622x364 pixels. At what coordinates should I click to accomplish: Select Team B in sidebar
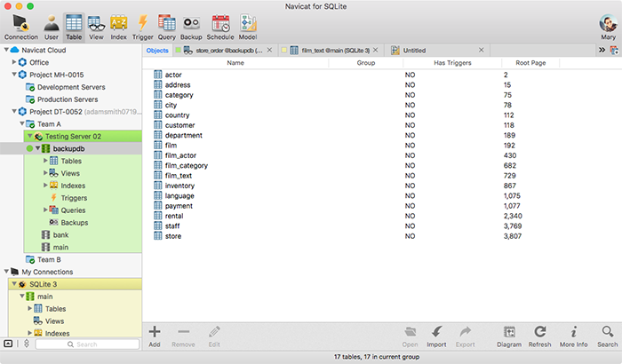49,259
